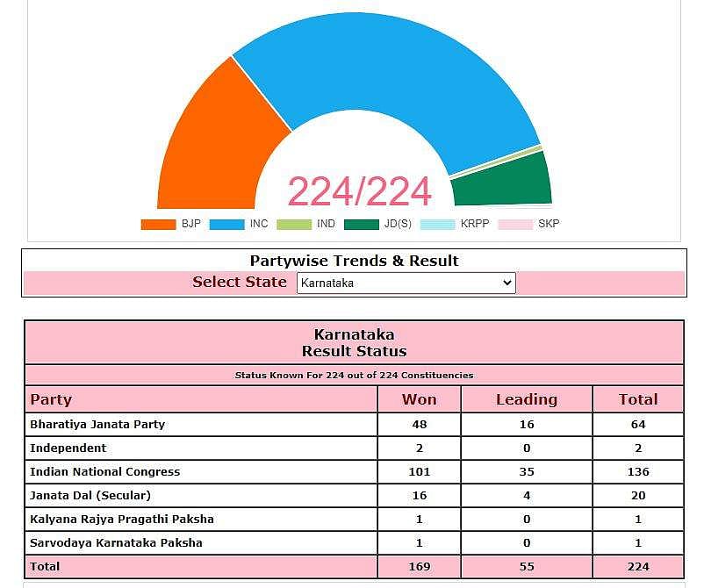
Task: Click Kalyana Rajya Pragathi Paksha party name
Action: tap(122, 519)
